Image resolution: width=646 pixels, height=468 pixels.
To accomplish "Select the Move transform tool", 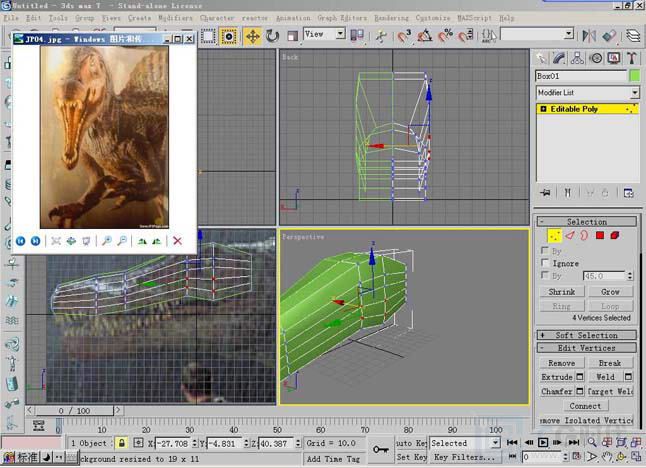I will click(x=252, y=36).
